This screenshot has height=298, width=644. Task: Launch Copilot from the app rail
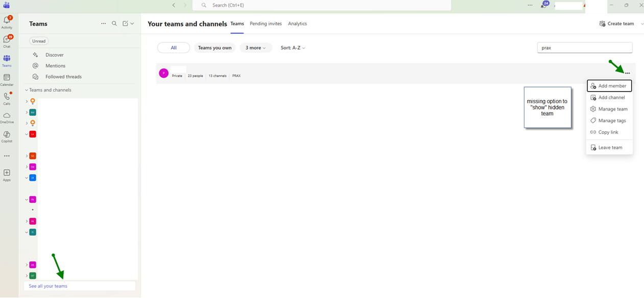7,136
